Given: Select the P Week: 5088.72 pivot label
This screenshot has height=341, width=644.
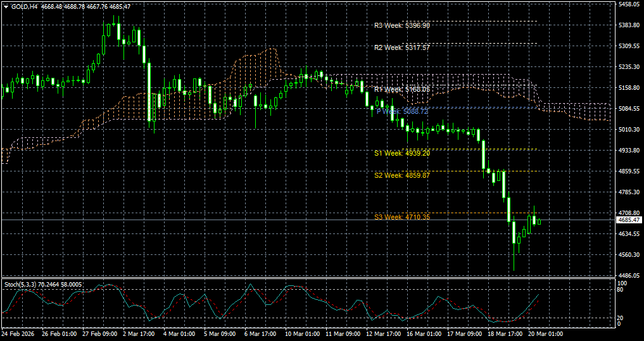Looking at the screenshot, I should [x=402, y=111].
